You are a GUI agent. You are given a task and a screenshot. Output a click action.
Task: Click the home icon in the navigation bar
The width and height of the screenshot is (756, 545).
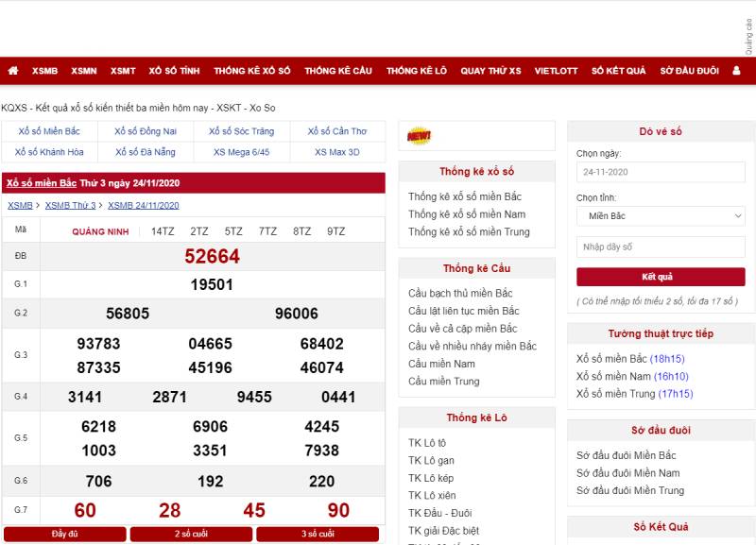(x=13, y=70)
